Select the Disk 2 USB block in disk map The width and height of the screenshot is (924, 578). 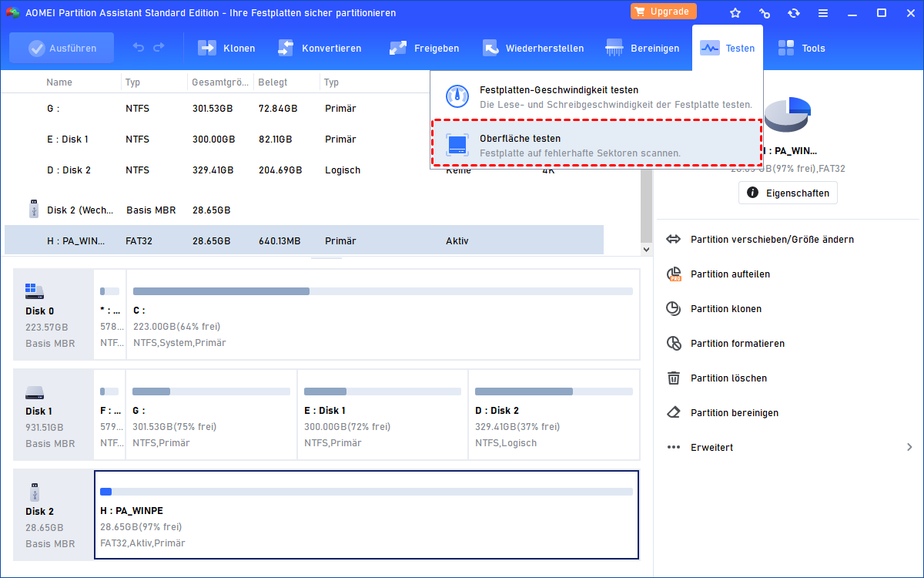(54, 515)
